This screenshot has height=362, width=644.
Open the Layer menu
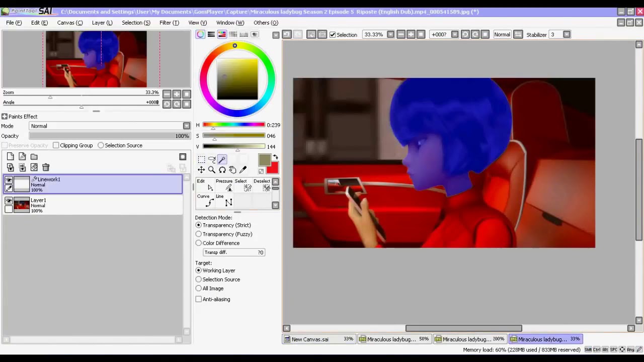click(x=102, y=23)
